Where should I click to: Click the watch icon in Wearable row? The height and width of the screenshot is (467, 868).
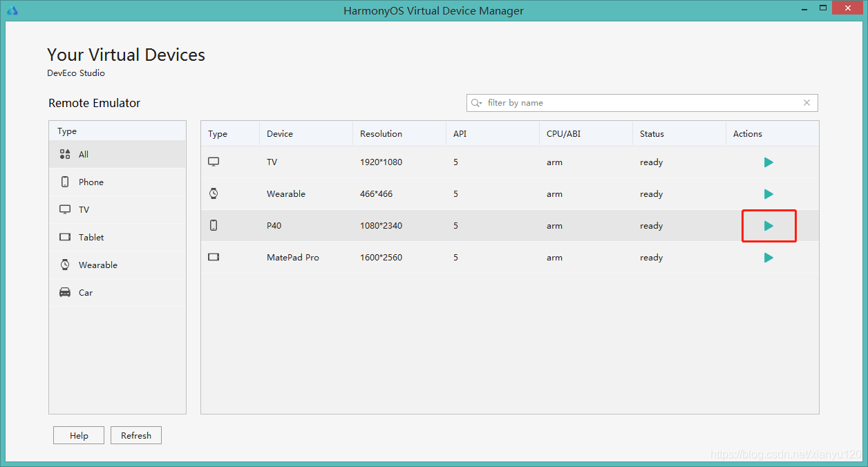214,194
